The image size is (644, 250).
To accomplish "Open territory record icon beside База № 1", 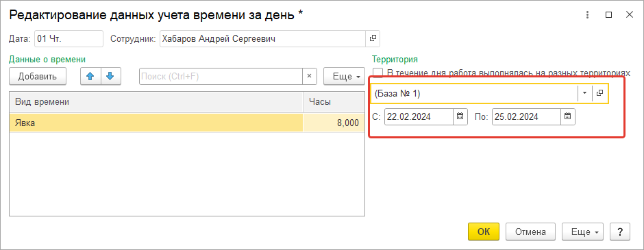I will [599, 94].
